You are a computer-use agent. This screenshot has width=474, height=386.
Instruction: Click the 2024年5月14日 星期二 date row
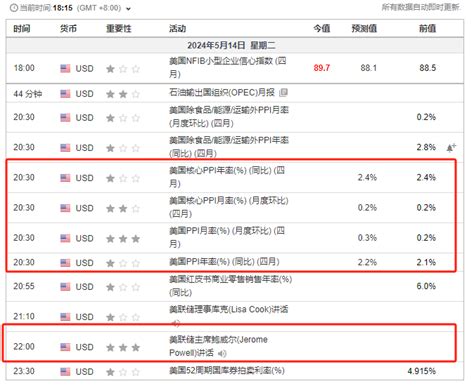click(234, 45)
